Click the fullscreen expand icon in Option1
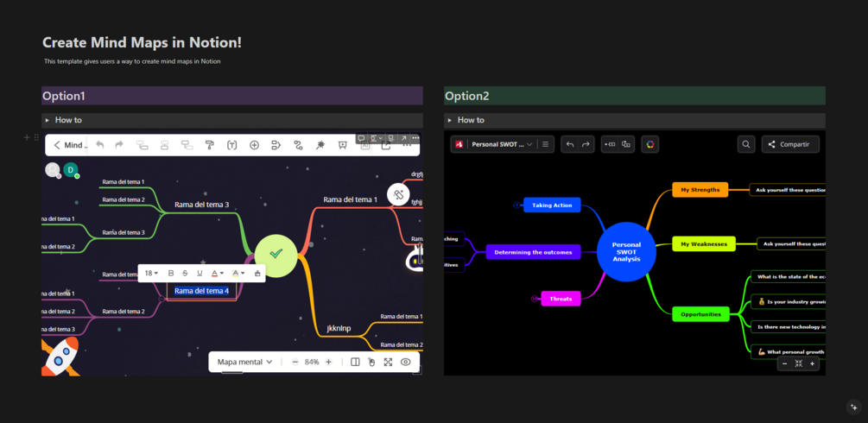Image resolution: width=868 pixels, height=423 pixels. pyautogui.click(x=388, y=362)
